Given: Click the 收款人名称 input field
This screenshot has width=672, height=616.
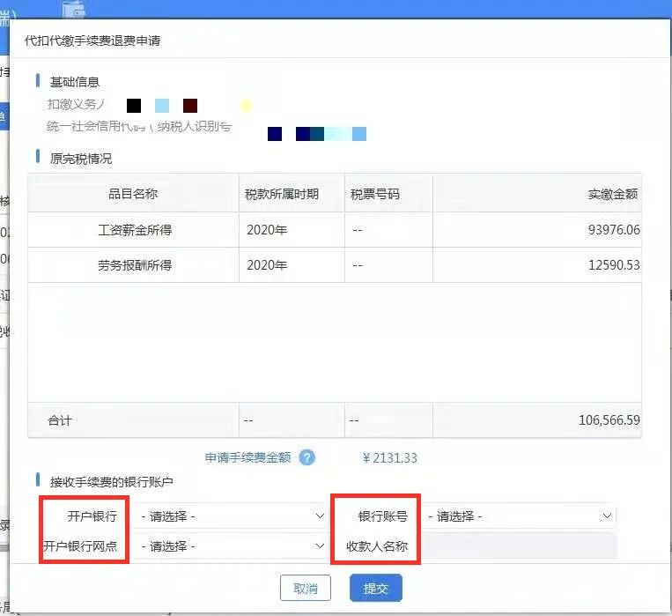Looking at the screenshot, I should point(520,546).
